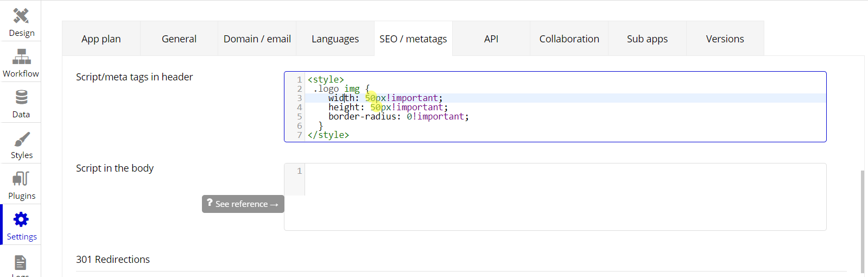868x277 pixels.
Task: Select the Settings gear icon
Action: click(21, 219)
